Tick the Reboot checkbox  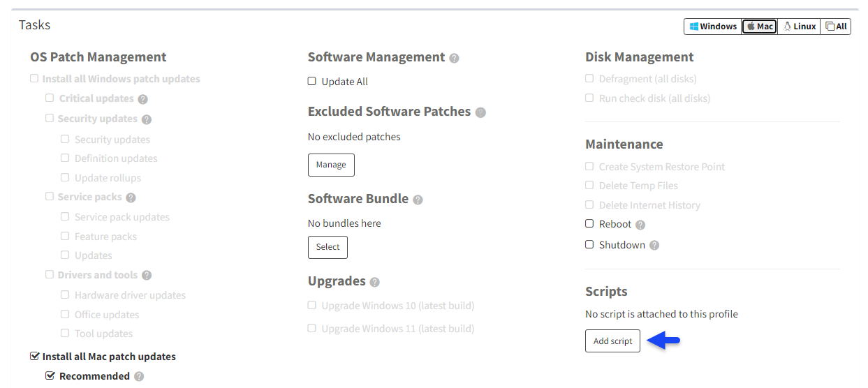589,224
